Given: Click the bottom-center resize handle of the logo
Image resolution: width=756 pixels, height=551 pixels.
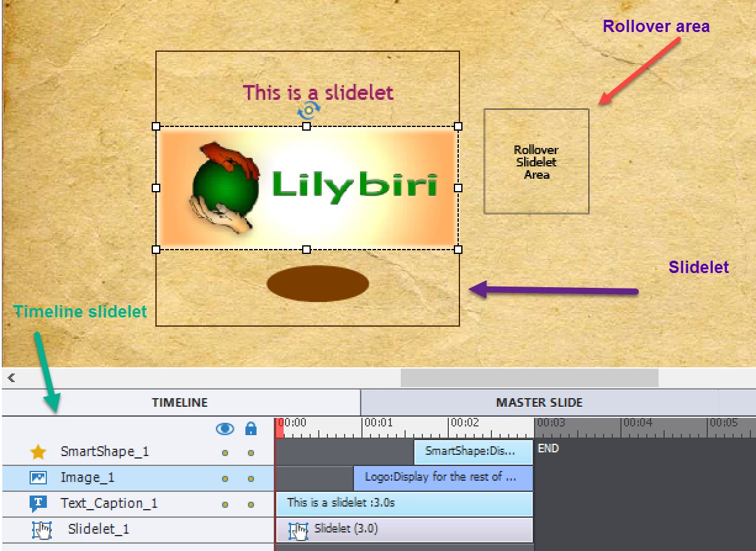Looking at the screenshot, I should [x=306, y=249].
